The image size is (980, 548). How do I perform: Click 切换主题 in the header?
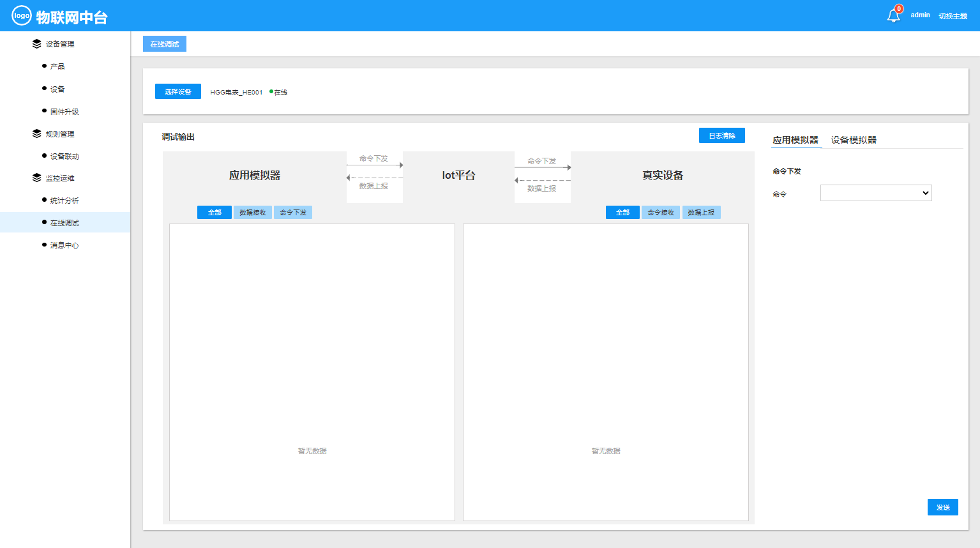tap(953, 16)
